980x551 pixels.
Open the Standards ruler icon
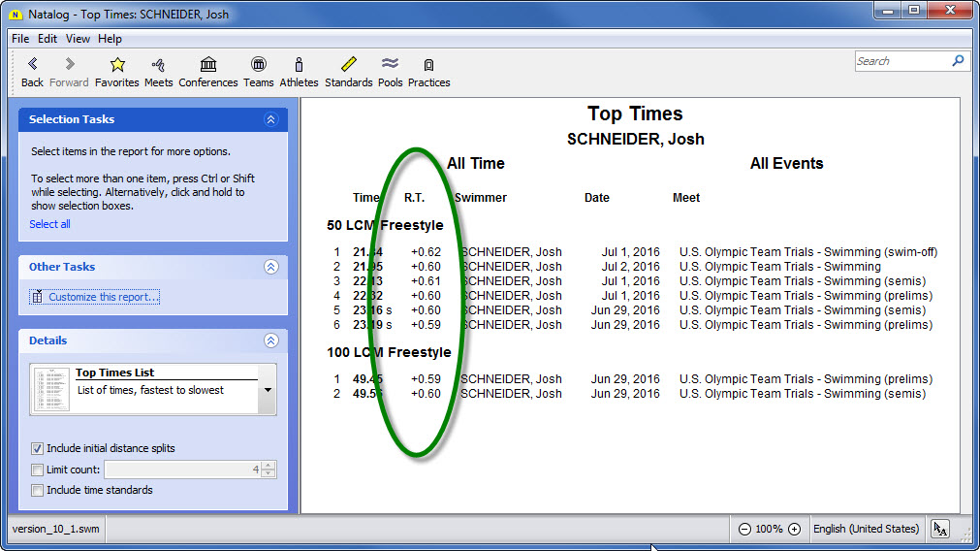pyautogui.click(x=349, y=65)
